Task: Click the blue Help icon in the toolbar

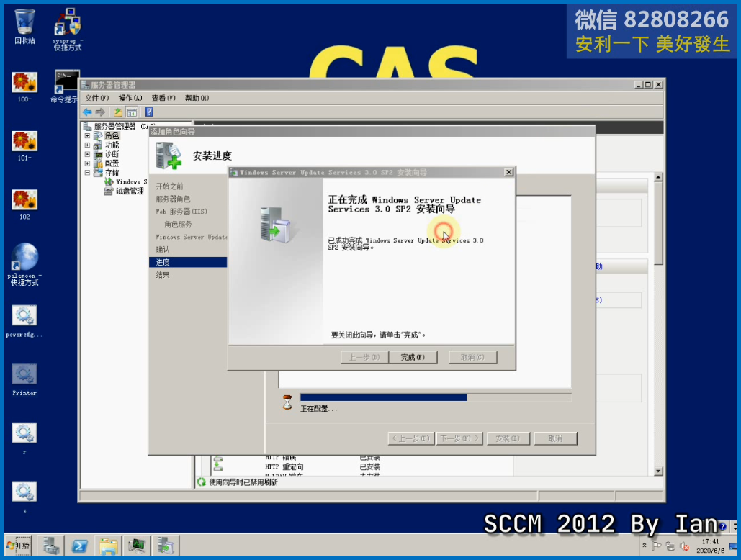Action: [x=149, y=112]
